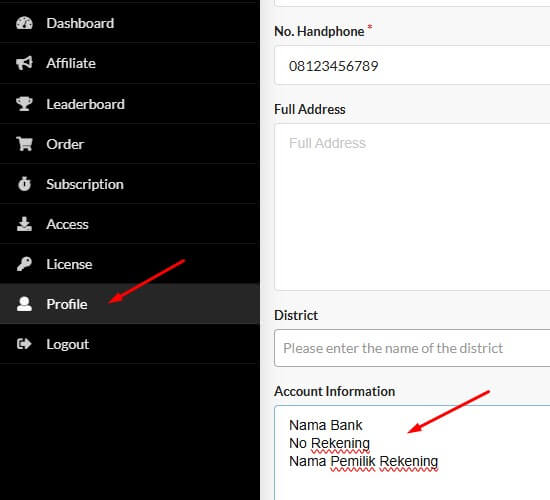Open the Dashboard menu item
Image resolution: width=550 pixels, height=500 pixels.
click(80, 24)
